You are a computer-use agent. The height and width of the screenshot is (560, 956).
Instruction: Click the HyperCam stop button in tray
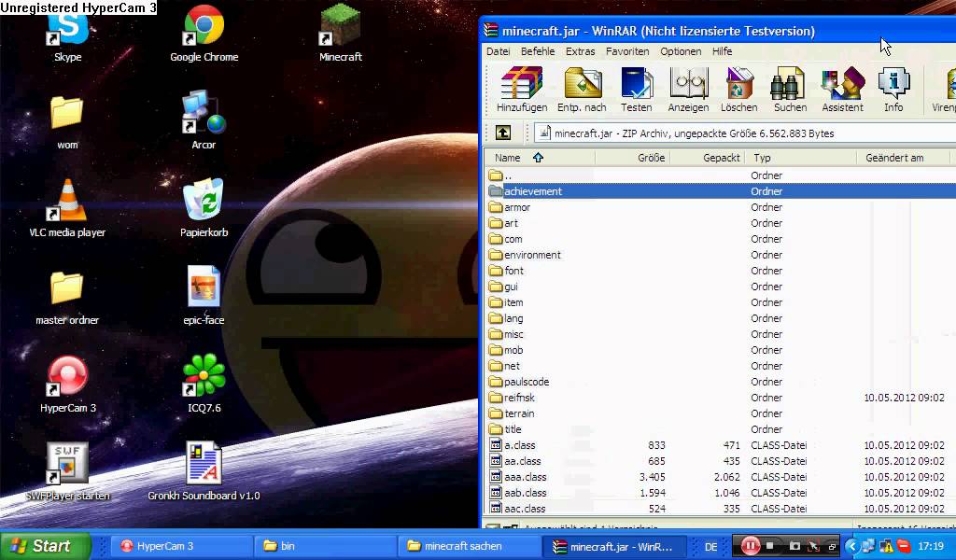tap(770, 546)
